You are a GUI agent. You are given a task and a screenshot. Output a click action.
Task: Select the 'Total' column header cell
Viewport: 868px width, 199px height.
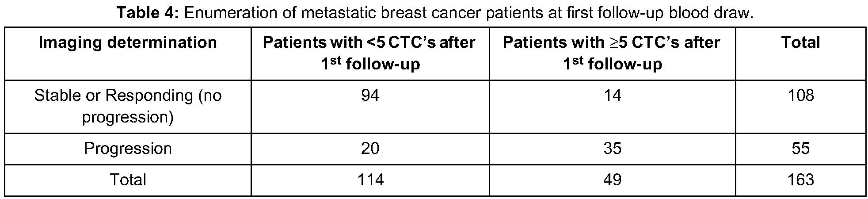coord(800,42)
